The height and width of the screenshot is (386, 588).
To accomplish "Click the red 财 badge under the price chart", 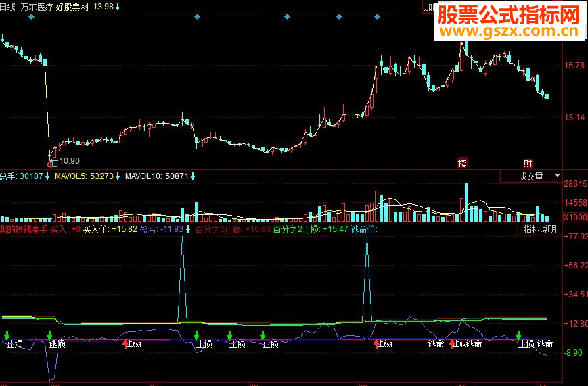I will tap(528, 163).
